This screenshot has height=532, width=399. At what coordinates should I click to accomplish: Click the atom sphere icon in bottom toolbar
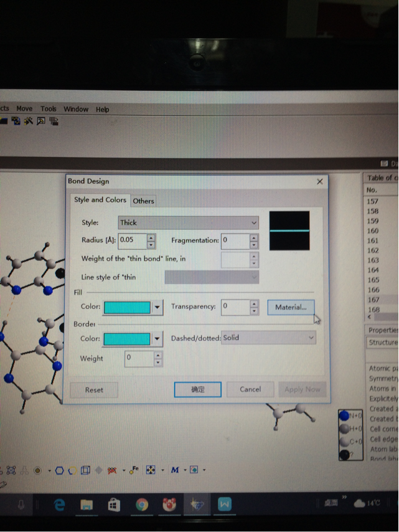[37, 470]
